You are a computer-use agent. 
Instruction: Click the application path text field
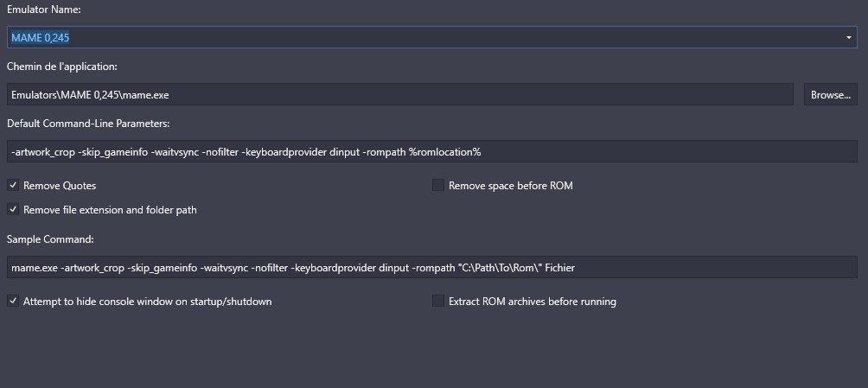click(x=400, y=95)
